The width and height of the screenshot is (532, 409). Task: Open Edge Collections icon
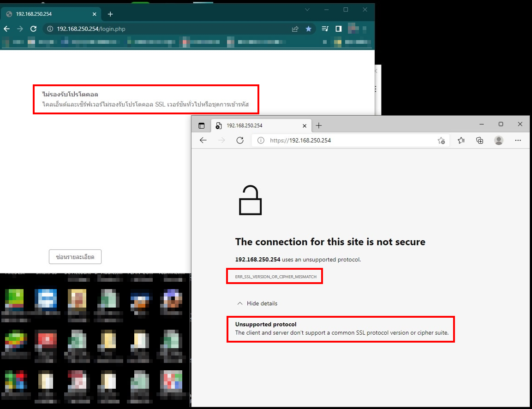480,140
